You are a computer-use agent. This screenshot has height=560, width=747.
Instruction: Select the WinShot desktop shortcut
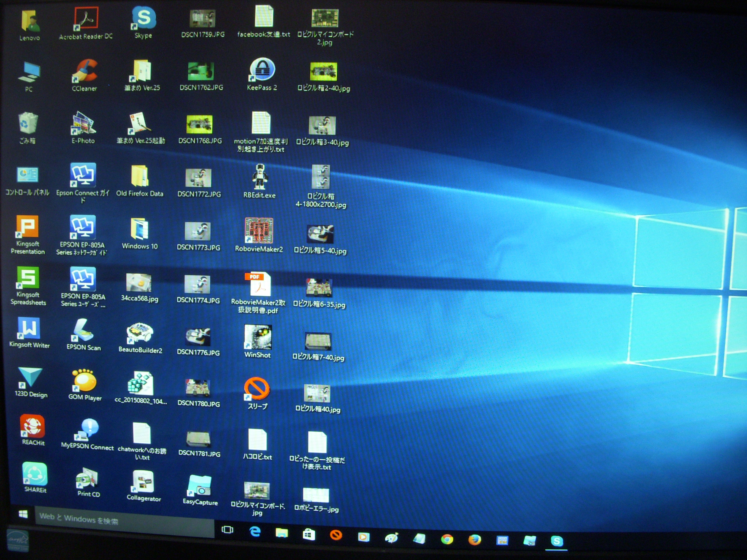point(258,337)
